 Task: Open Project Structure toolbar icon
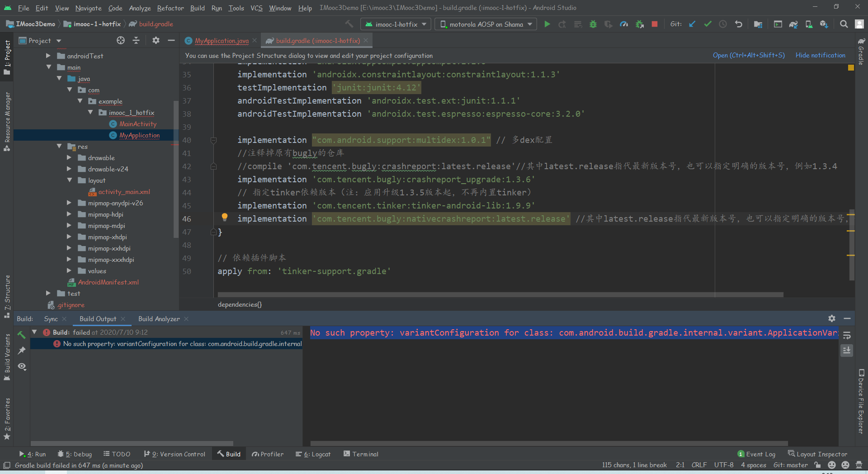coord(758,24)
